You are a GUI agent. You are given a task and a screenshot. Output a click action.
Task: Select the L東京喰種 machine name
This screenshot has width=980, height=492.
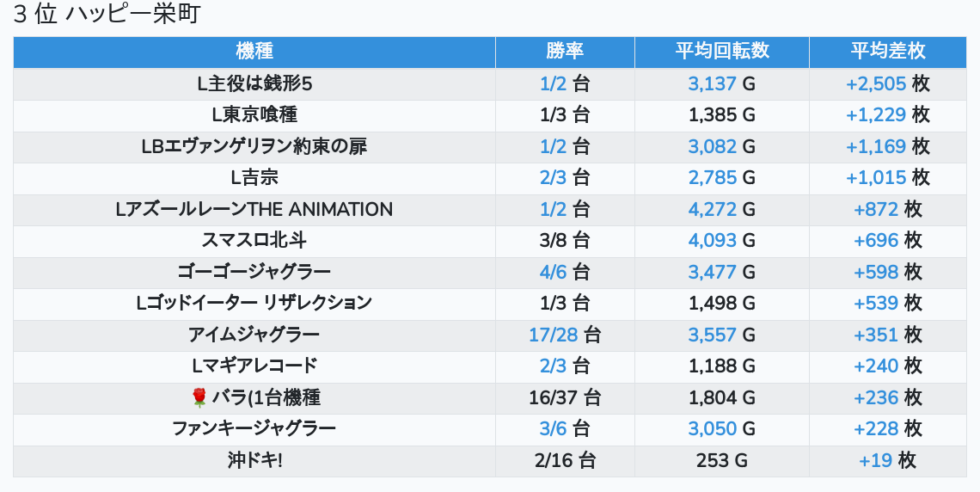pyautogui.click(x=254, y=115)
